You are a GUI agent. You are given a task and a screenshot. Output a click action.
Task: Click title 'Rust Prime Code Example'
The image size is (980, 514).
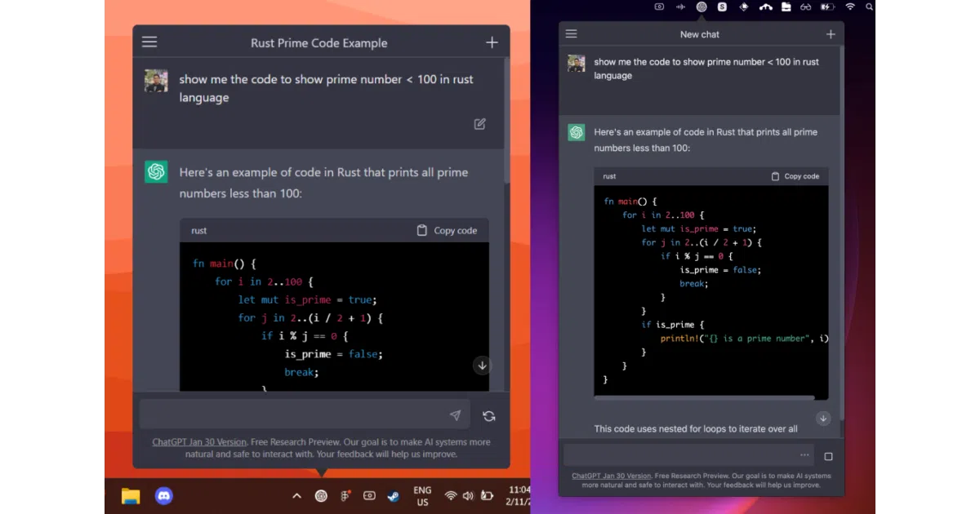pos(319,42)
